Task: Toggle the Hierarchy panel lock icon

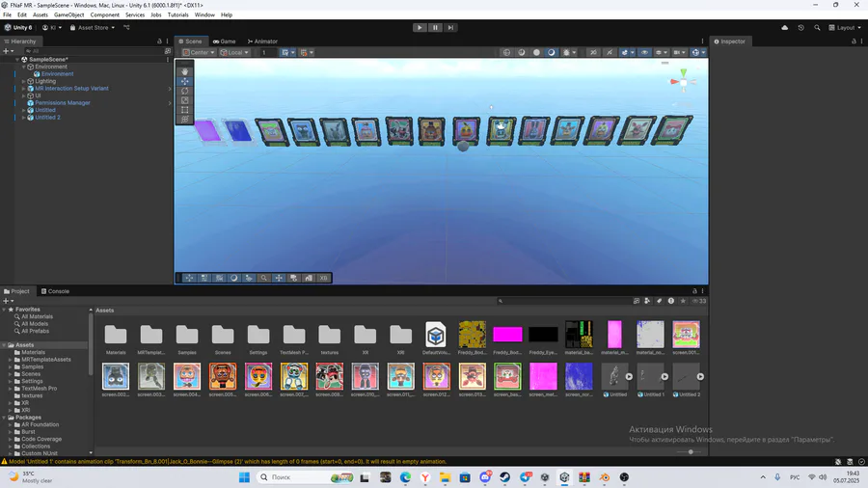Action: [x=159, y=41]
